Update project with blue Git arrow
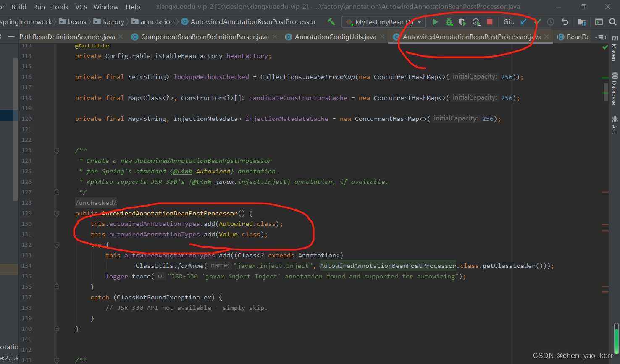Screen dimensions: 620x364 tap(523, 22)
